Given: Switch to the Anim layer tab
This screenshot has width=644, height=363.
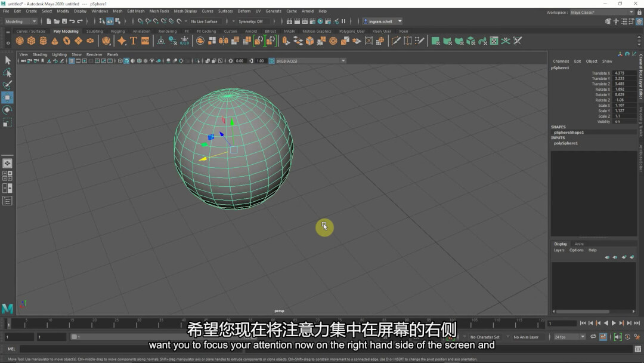Looking at the screenshot, I should [x=579, y=244].
